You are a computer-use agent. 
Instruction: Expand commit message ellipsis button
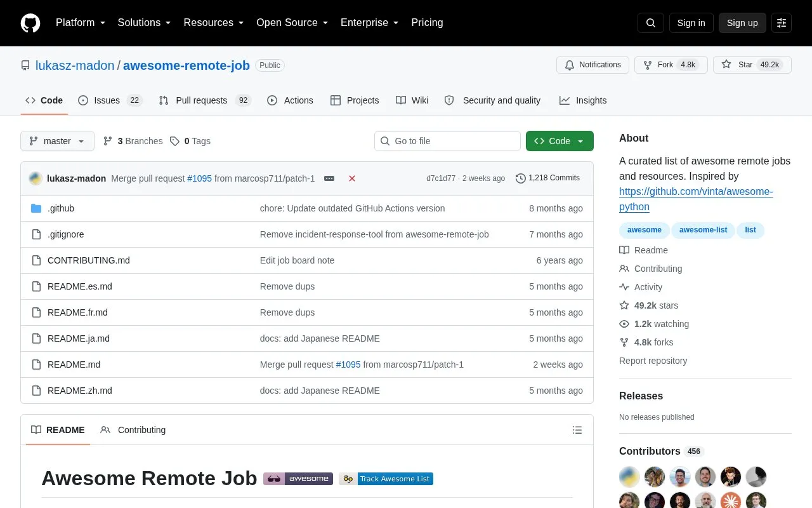point(329,178)
